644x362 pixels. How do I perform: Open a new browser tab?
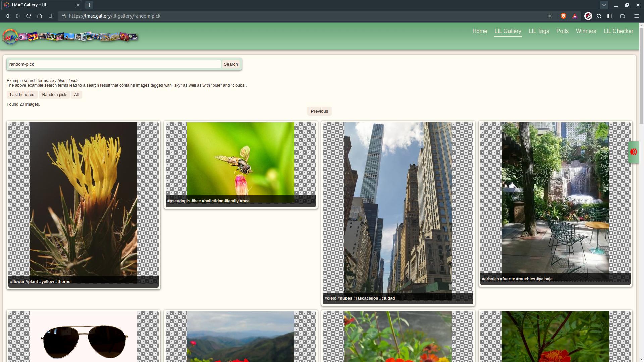(89, 5)
